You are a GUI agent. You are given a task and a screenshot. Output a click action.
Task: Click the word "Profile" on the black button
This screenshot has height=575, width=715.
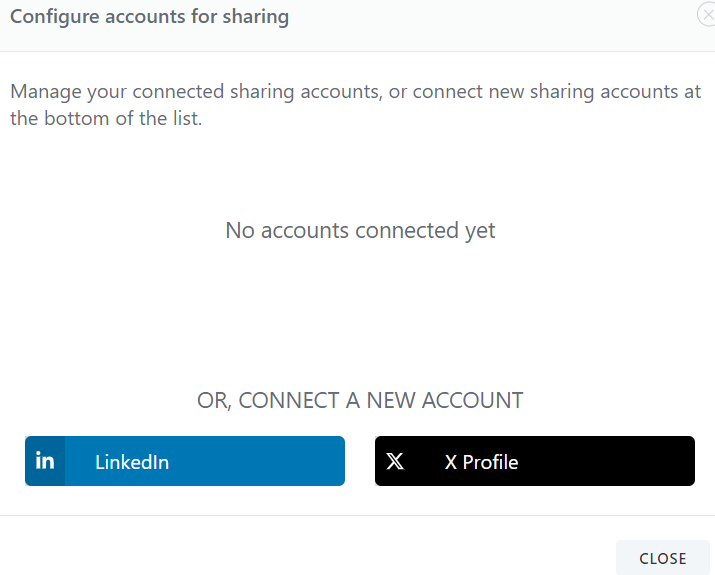(490, 462)
